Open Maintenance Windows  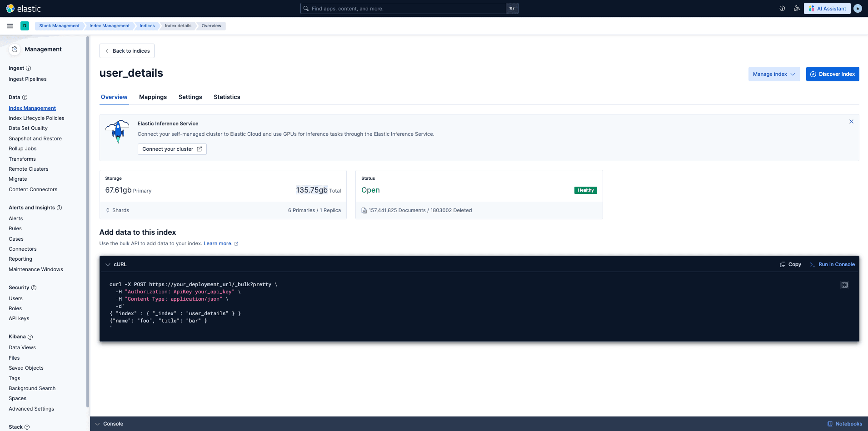(x=36, y=270)
